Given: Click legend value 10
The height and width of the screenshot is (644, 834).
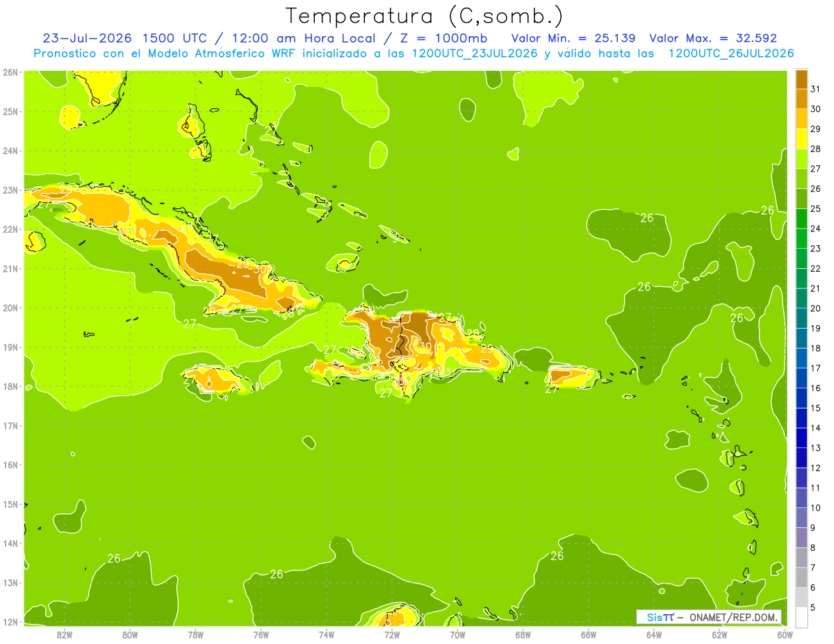Looking at the screenshot, I should (816, 508).
